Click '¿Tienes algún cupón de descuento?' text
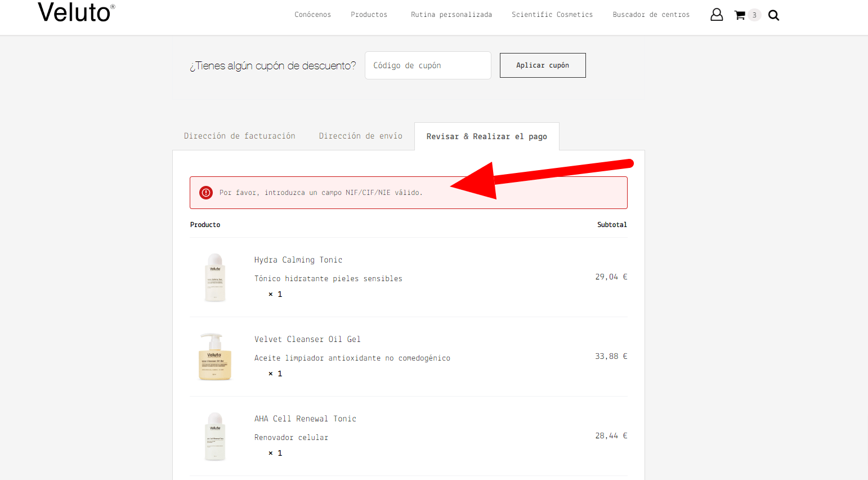Viewport: 868px width, 480px height. pos(273,66)
